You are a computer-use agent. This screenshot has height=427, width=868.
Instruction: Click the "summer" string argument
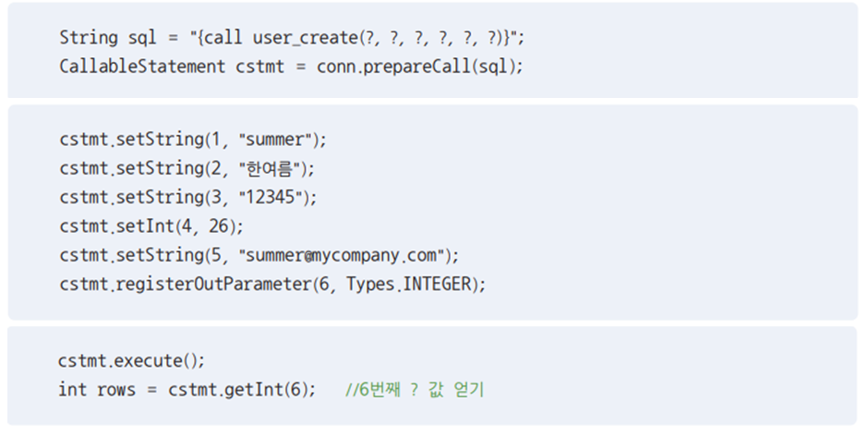coord(274,140)
